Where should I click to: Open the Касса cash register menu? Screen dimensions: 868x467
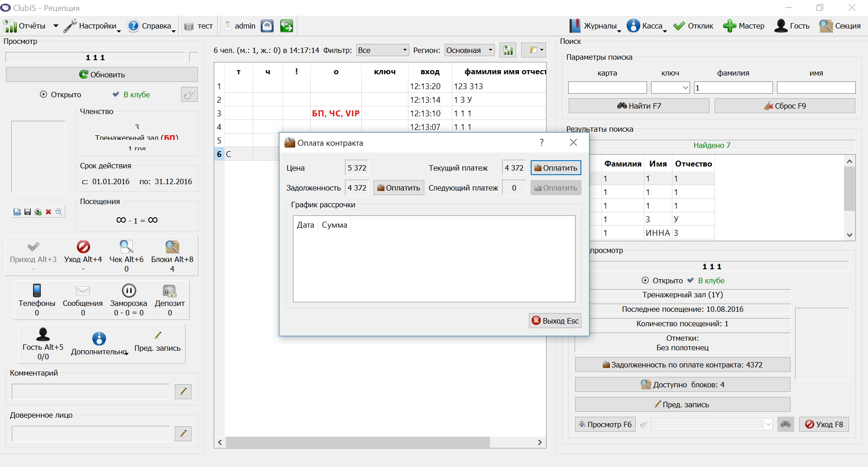point(647,26)
